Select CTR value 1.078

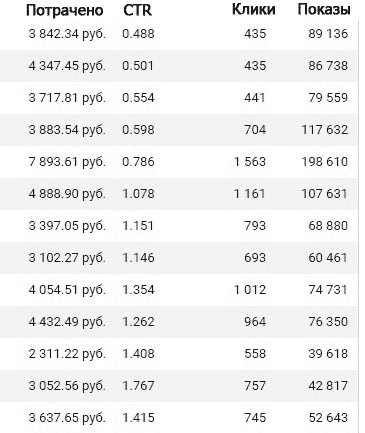pyautogui.click(x=138, y=194)
